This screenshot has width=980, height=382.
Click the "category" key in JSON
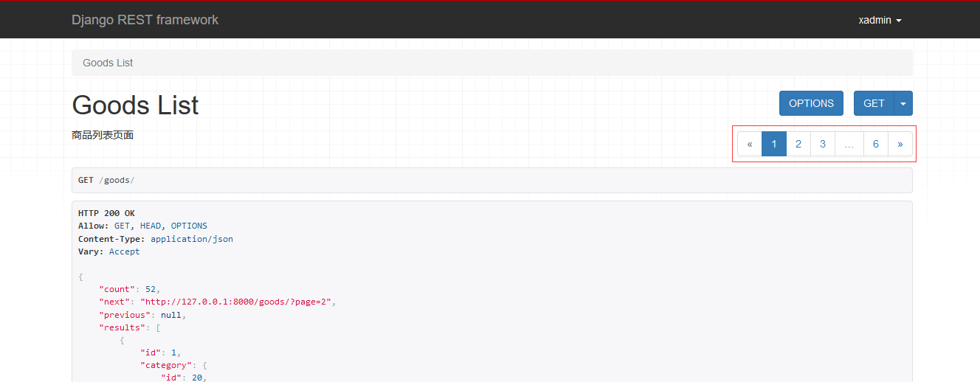(x=166, y=365)
